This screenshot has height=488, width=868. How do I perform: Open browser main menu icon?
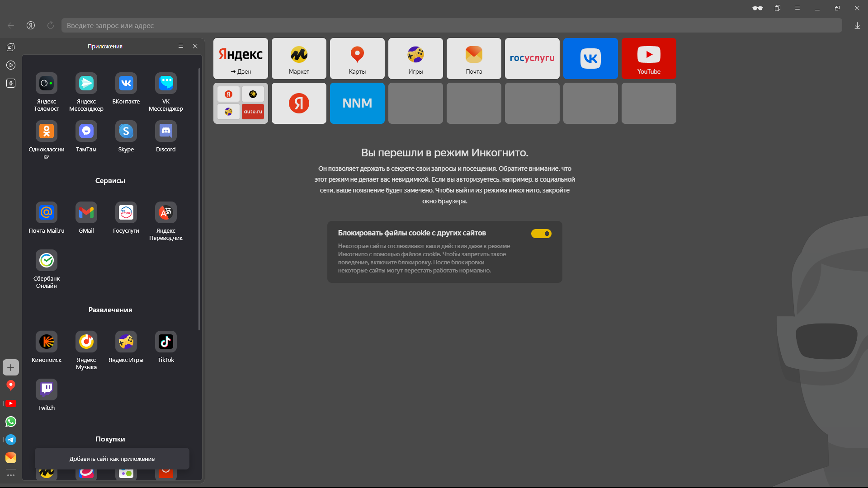(x=797, y=8)
